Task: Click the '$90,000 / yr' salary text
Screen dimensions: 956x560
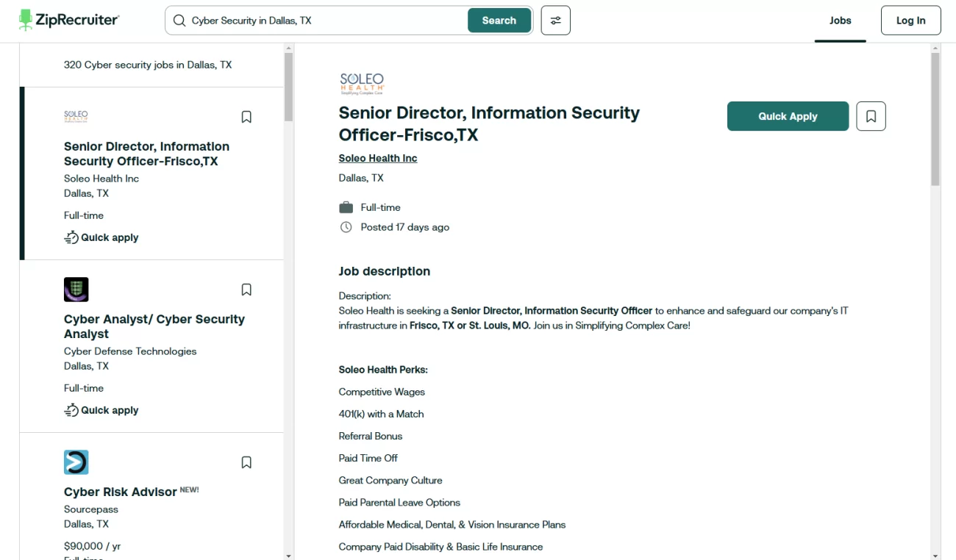Action: click(x=93, y=546)
